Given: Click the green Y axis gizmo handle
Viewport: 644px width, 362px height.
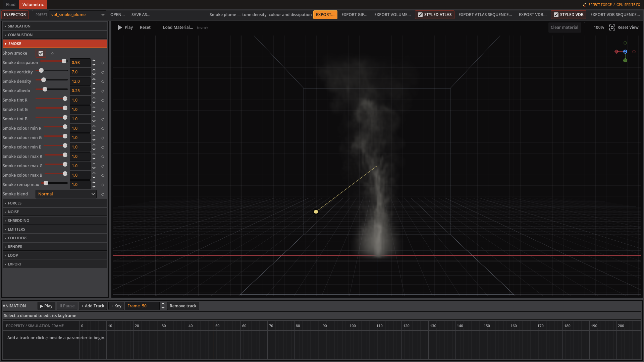Looking at the screenshot, I should pyautogui.click(x=625, y=60).
